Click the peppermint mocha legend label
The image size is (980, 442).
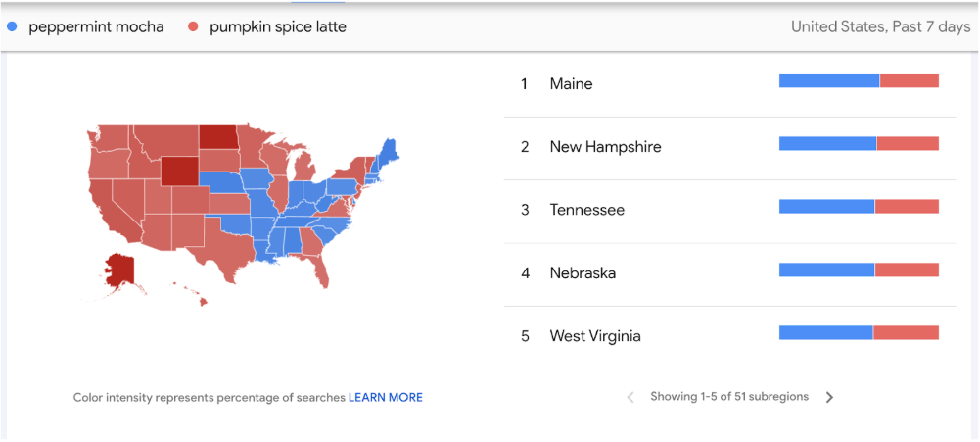(x=96, y=26)
